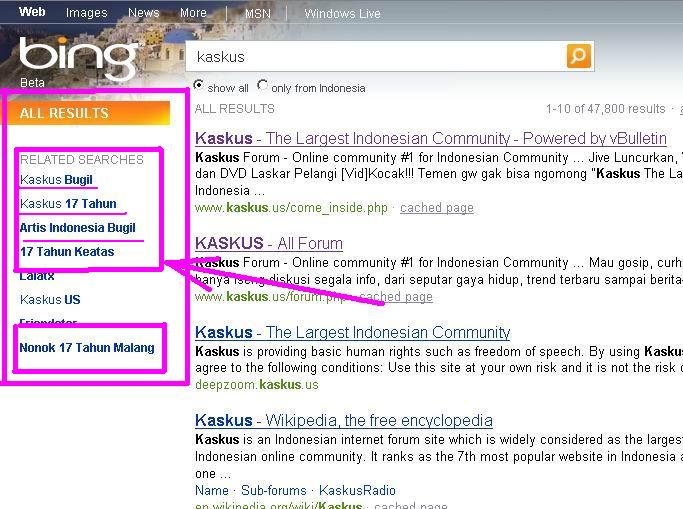Switch to the Images tab
683x509 pixels.
(87, 13)
